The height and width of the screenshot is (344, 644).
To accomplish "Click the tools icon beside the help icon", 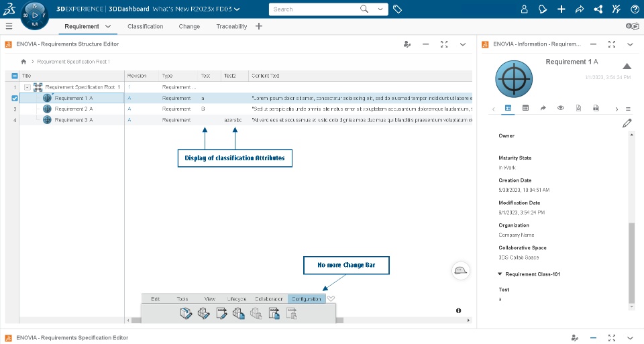I will tap(616, 9).
